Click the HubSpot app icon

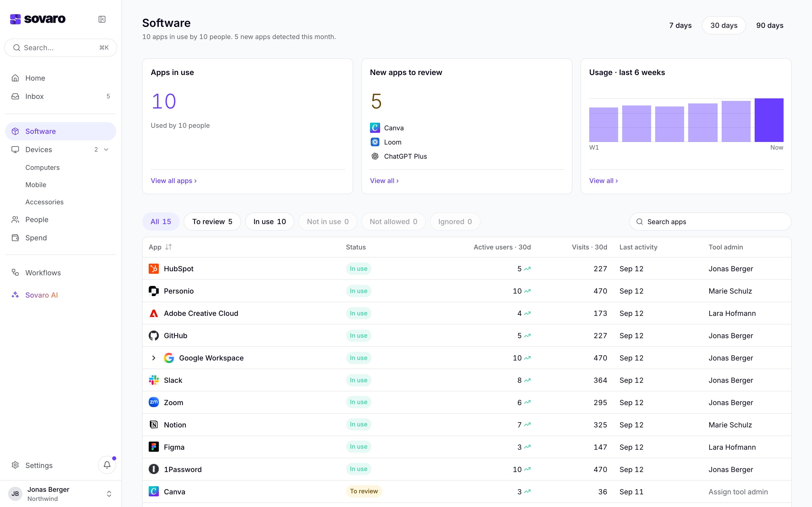click(154, 269)
